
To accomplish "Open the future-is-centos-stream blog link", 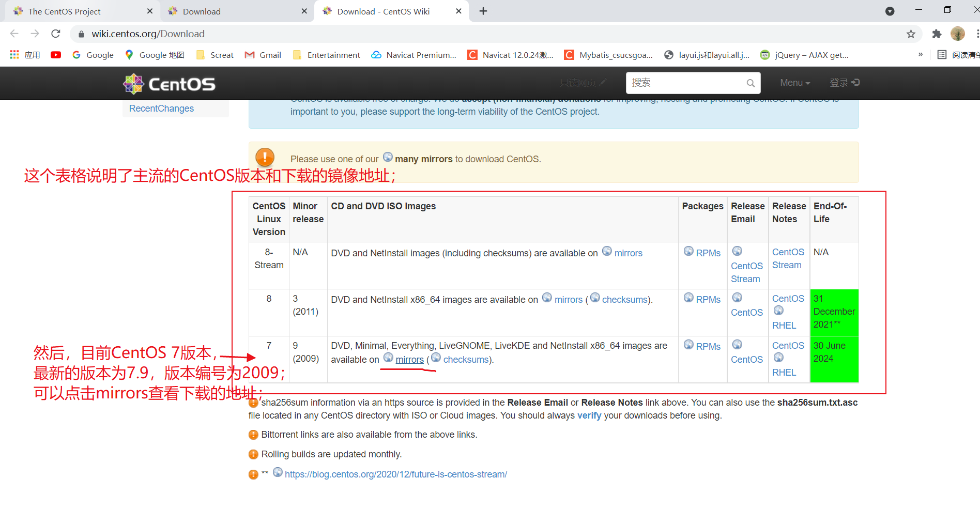I will click(395, 474).
